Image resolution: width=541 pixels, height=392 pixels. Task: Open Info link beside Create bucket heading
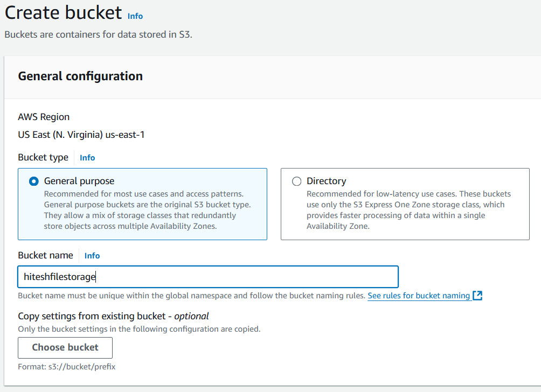click(135, 16)
